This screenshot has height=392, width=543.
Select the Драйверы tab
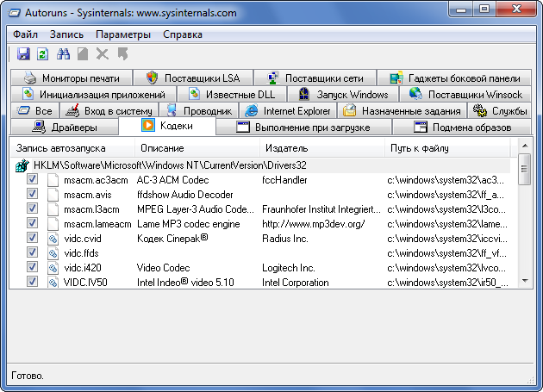click(x=65, y=128)
